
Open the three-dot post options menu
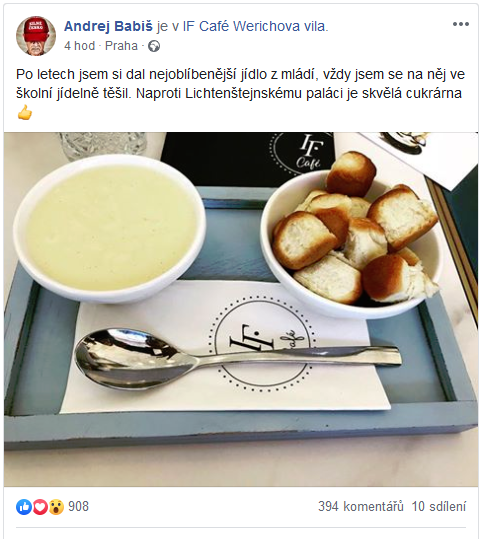point(461,24)
